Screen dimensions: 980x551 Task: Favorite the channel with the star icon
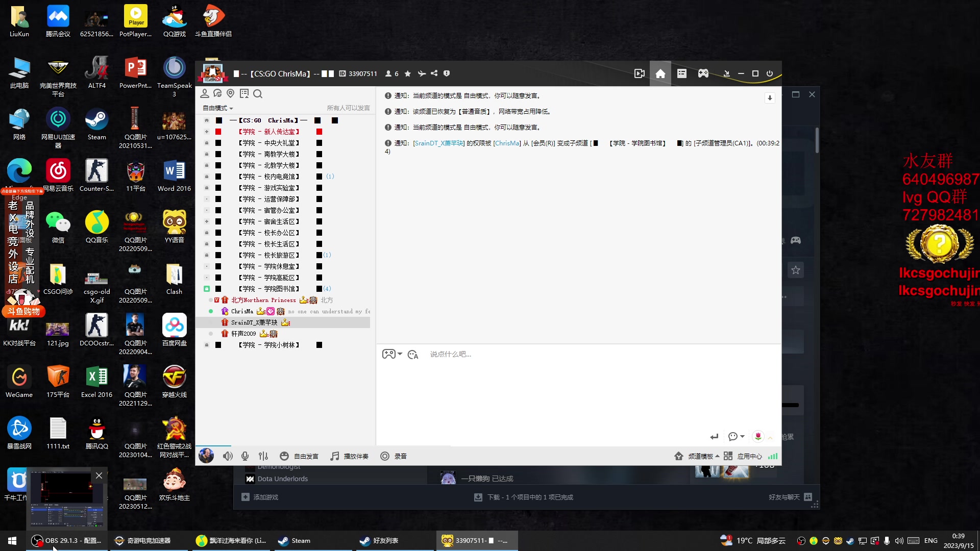click(x=407, y=73)
